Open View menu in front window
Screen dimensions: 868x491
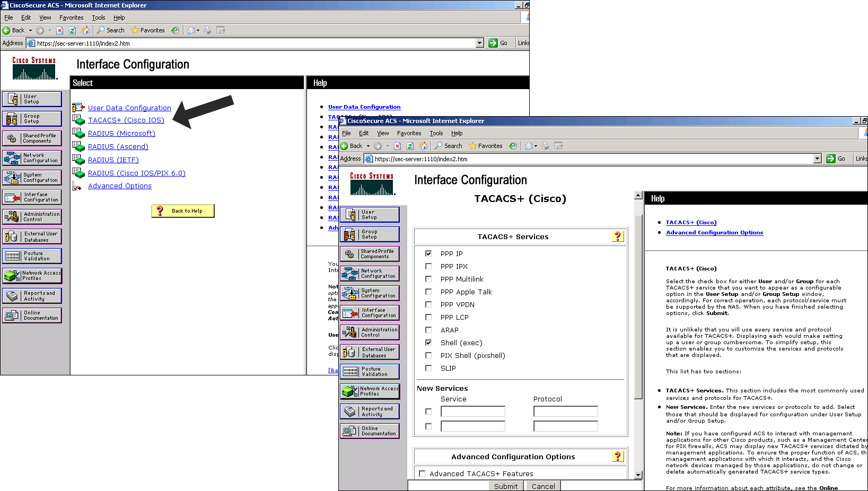pyautogui.click(x=383, y=133)
